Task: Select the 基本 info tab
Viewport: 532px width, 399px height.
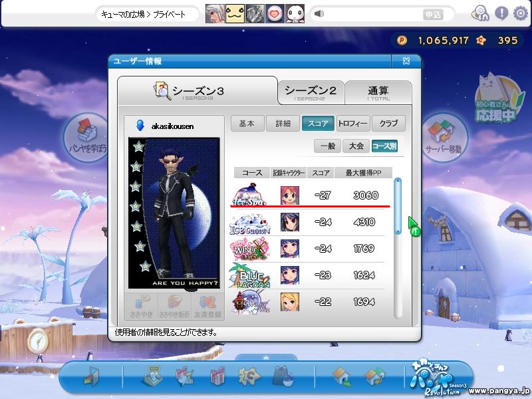Action: pyautogui.click(x=247, y=124)
